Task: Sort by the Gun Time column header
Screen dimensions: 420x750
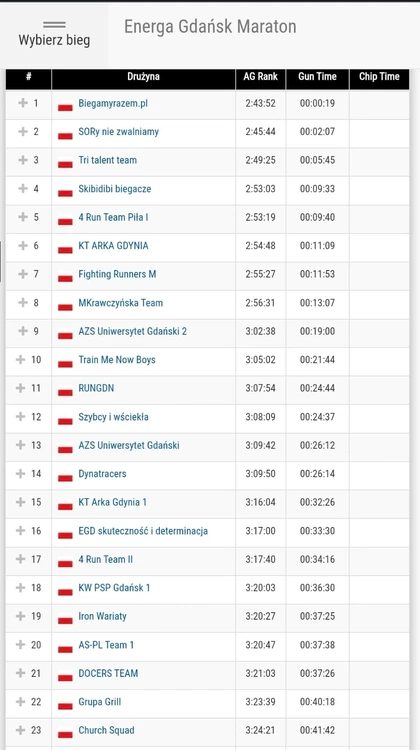Action: [318, 77]
